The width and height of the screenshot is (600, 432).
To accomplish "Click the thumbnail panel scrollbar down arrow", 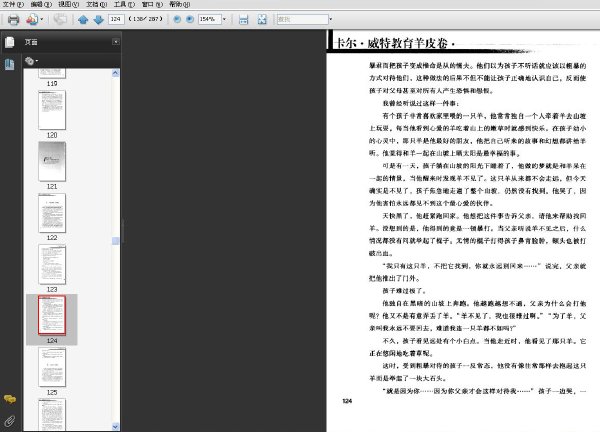I will coord(116,426).
